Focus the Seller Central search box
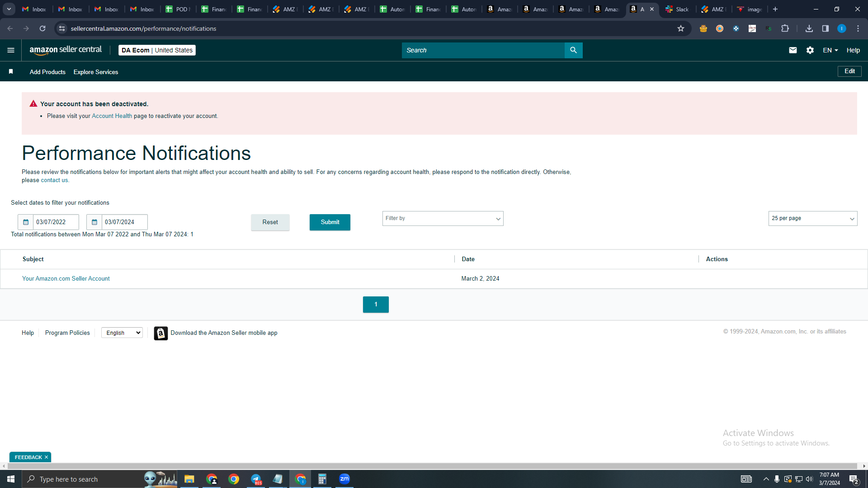Screen dimensions: 868x488 (483, 50)
